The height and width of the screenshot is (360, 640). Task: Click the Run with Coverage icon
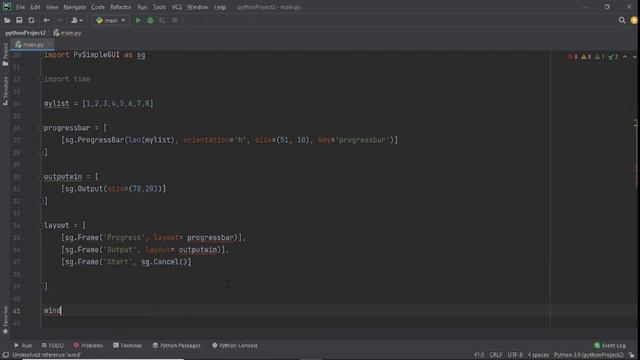[x=162, y=20]
